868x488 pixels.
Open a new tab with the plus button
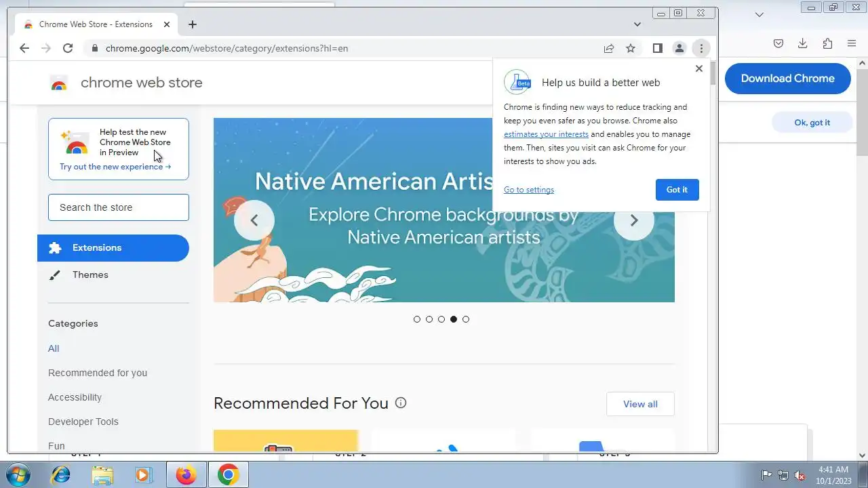click(x=193, y=24)
